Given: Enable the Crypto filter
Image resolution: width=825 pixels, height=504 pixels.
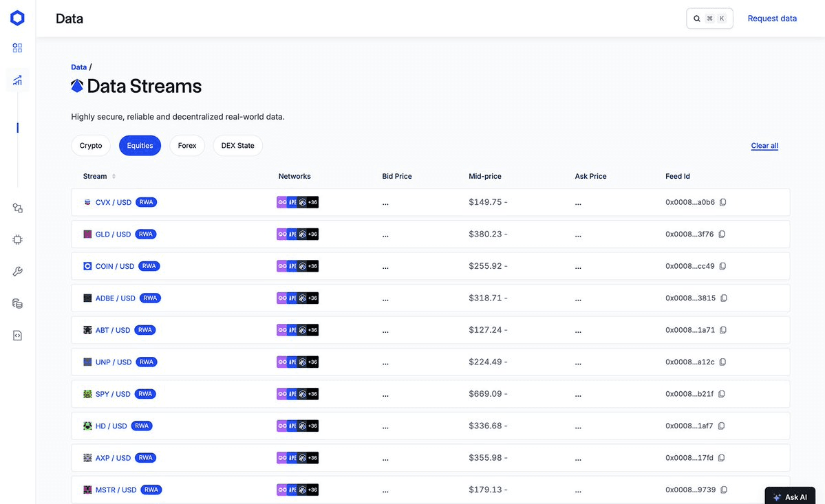Looking at the screenshot, I should [90, 145].
